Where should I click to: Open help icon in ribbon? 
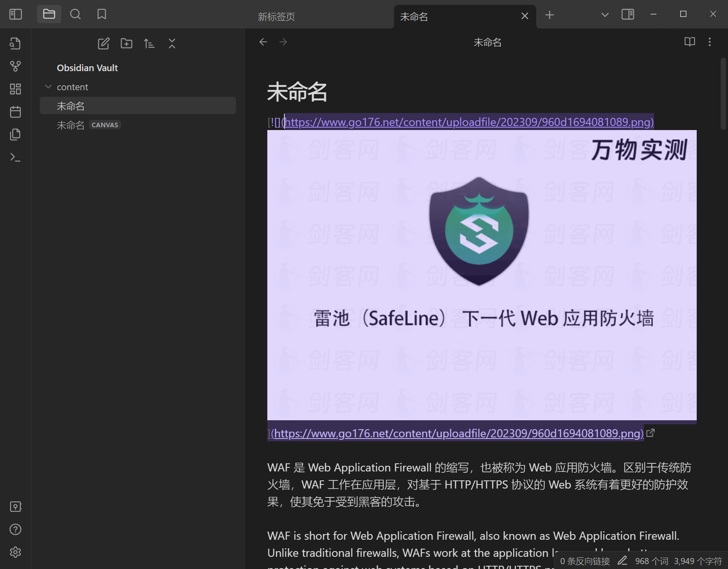click(15, 529)
